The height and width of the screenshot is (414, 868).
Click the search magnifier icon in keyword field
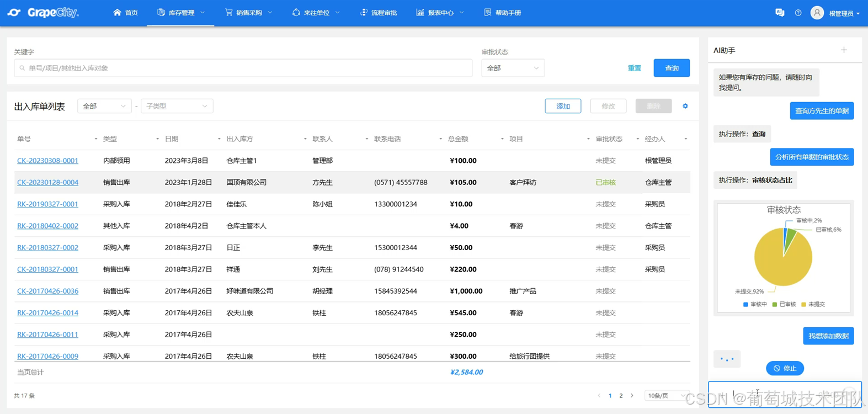[x=22, y=68]
